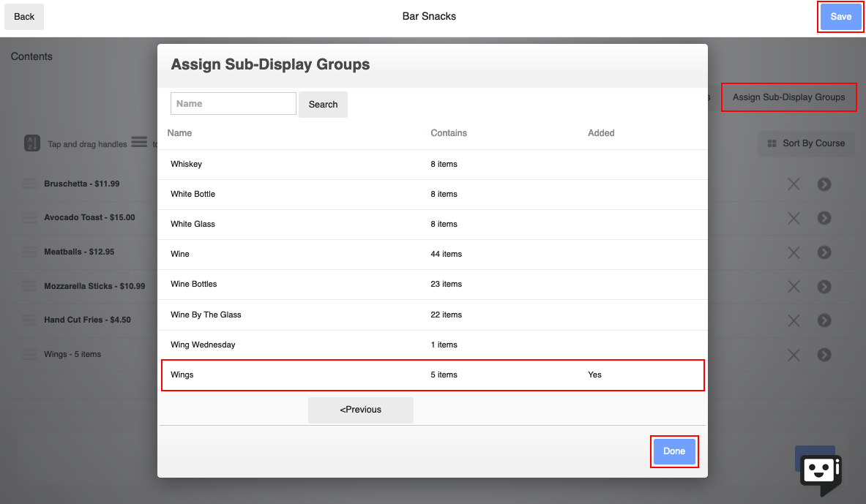Grab the Mozzarella Sticks drag handle
866x504 pixels.
pos(29,286)
